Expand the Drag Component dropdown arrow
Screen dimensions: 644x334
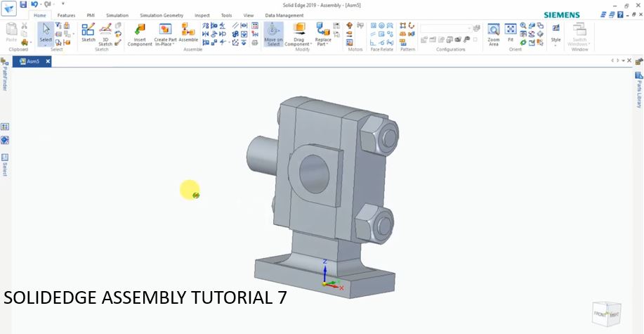pos(311,44)
